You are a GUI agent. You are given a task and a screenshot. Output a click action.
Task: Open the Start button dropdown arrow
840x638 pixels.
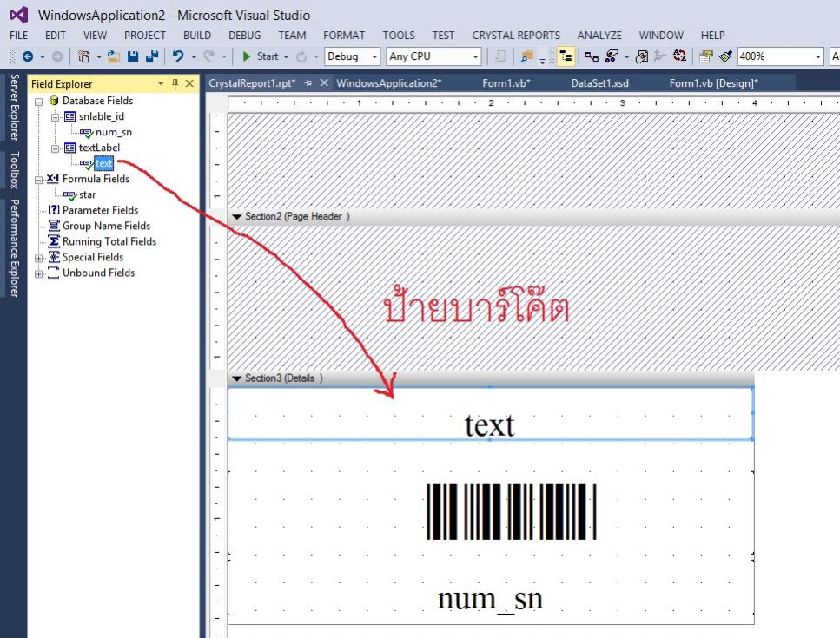286,56
